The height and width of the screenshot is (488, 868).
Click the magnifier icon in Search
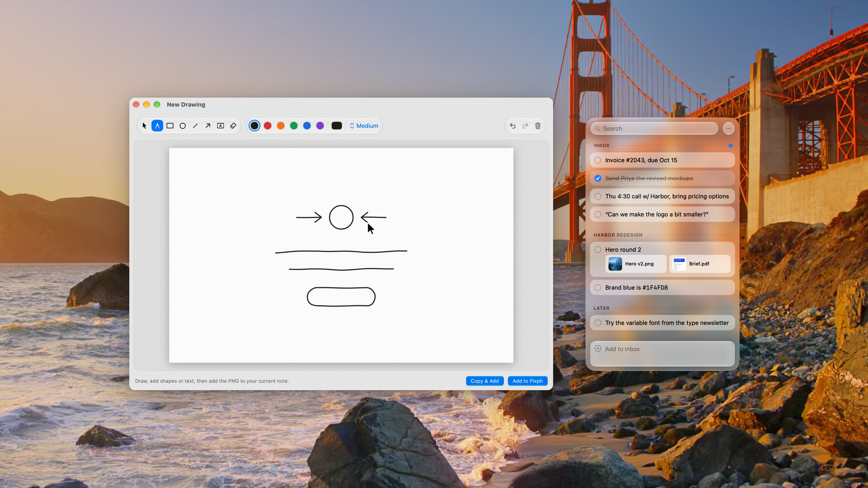[597, 128]
